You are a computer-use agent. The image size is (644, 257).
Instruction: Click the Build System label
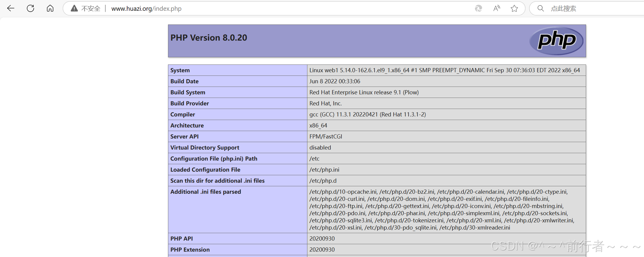(188, 92)
